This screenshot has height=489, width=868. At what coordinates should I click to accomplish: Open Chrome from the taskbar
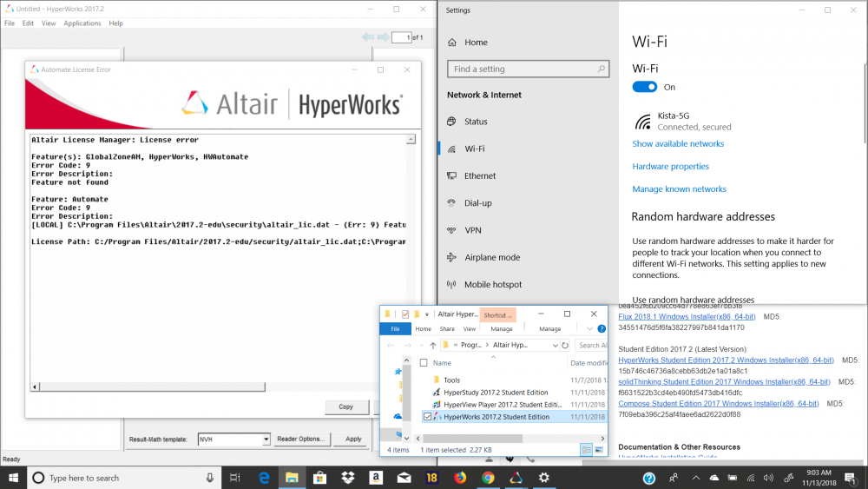488,478
